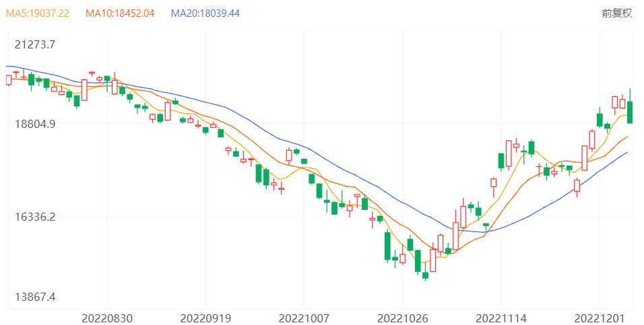Click the 20221026 date axis label
644x325 pixels.
(x=403, y=318)
